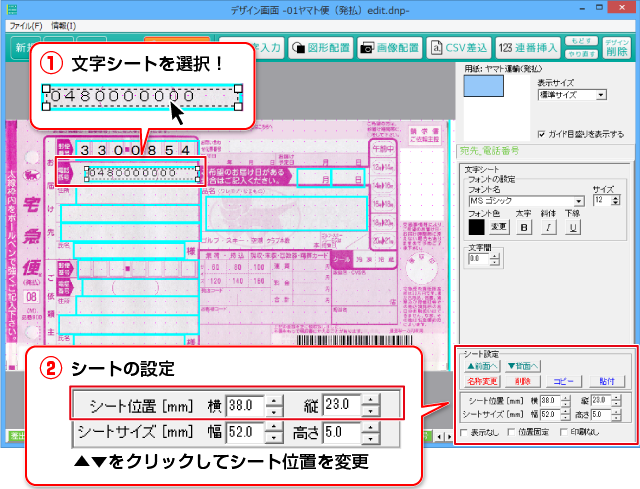
Task: Redo with the やり直す button
Action: tap(581, 54)
